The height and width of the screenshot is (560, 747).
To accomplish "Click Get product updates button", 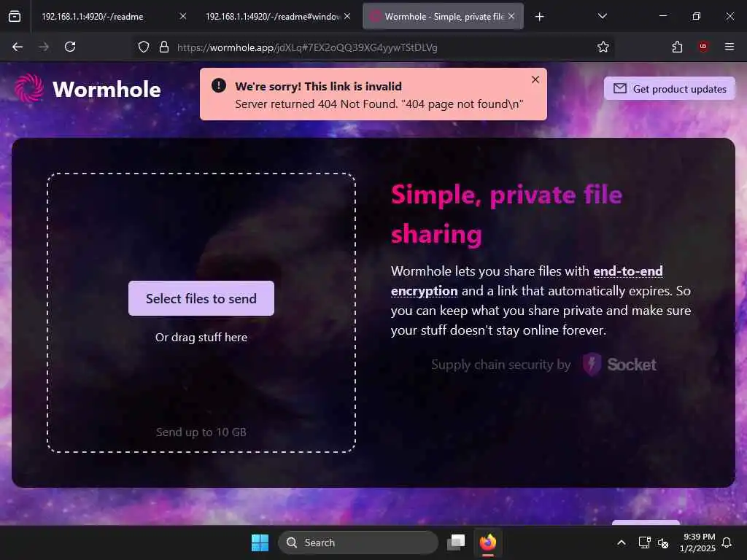I will coord(670,88).
